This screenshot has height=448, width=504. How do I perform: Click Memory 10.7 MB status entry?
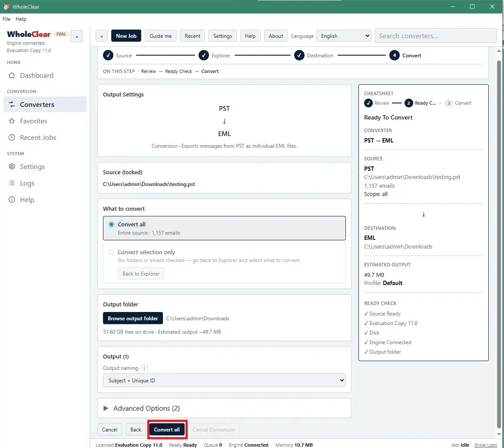294,445
